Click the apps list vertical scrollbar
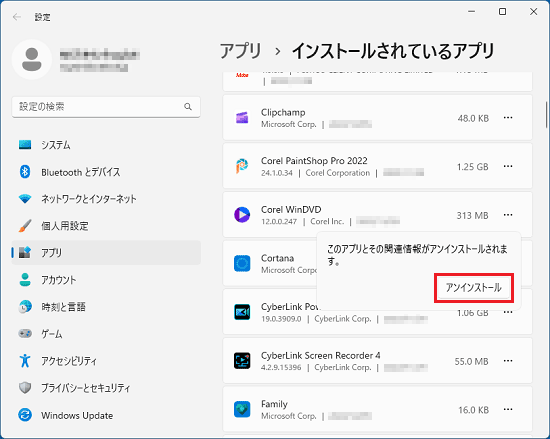Screen dimensions: 550x439 pos(546,115)
